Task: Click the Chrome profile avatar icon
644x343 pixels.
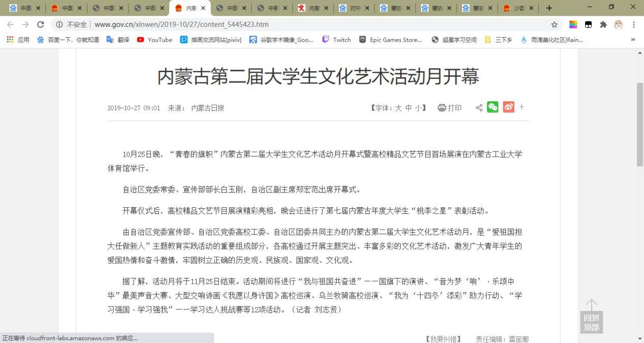Action: (618, 24)
